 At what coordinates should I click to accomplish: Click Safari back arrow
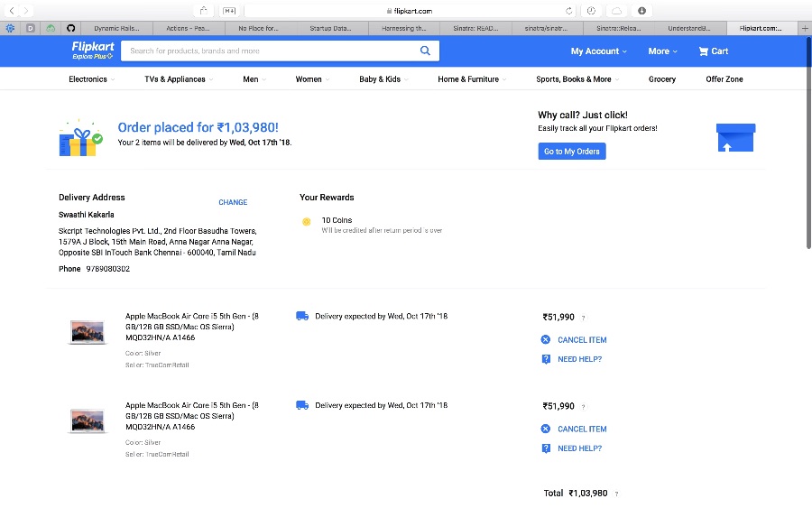tap(12, 10)
